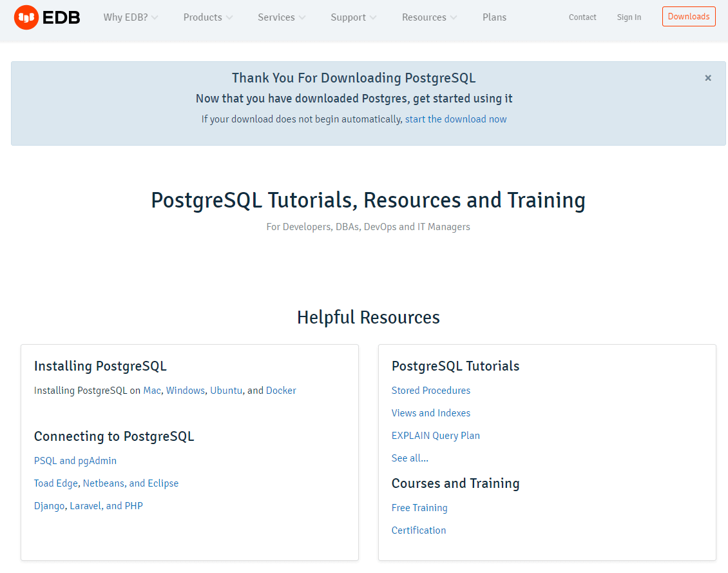Open the Ubuntu installation link
Screen dimensions: 728x573
pos(226,391)
